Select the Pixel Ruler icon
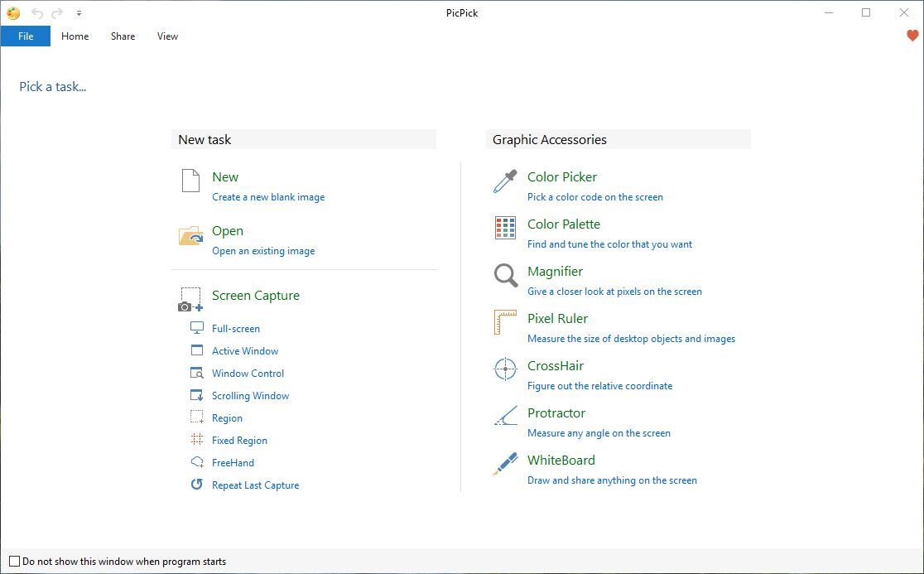The image size is (924, 574). click(505, 323)
